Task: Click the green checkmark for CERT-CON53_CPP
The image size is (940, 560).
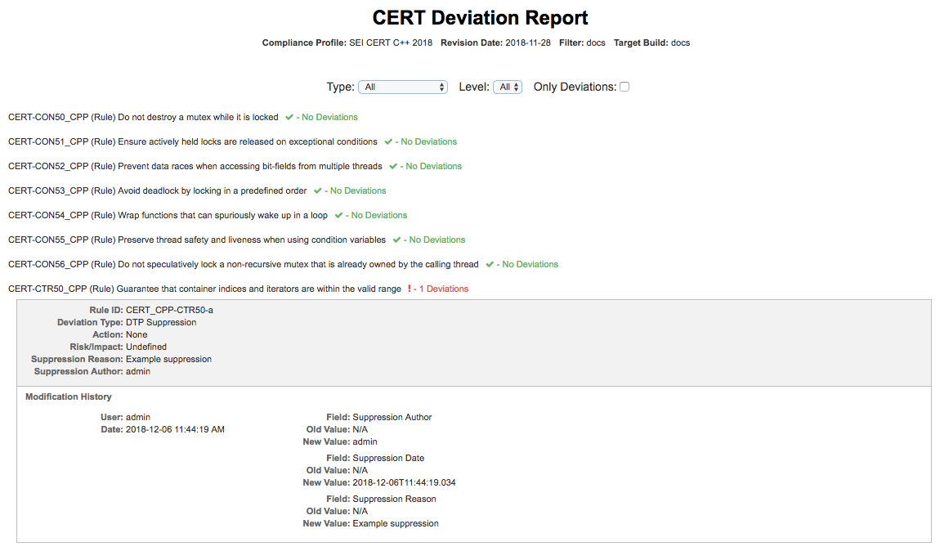Action: (318, 191)
